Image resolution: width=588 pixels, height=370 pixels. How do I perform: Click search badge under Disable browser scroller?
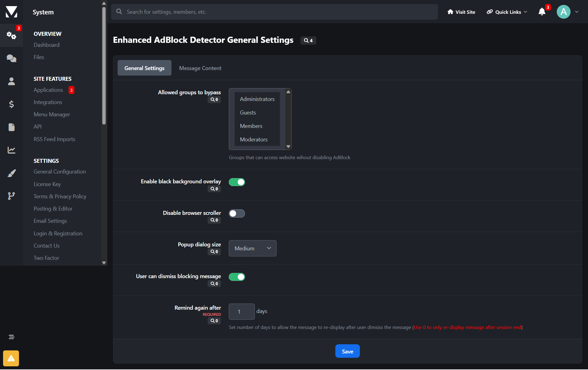214,220
